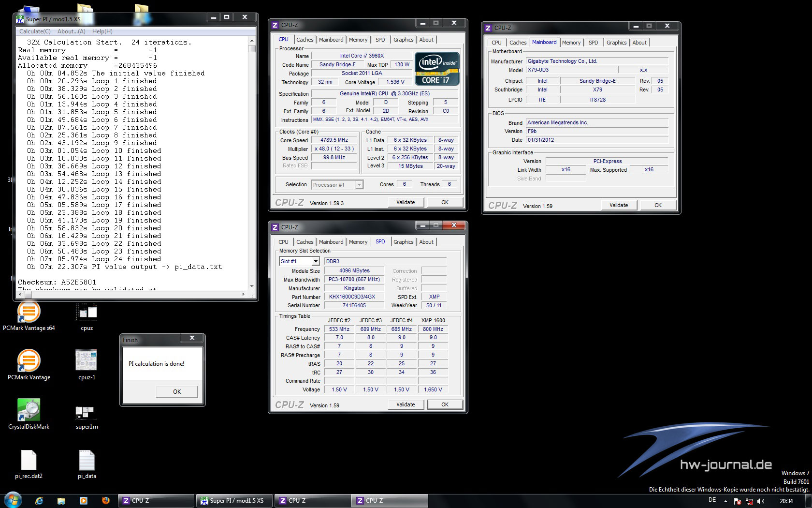
Task: Click Multiplier x 48.0 value
Action: point(334,149)
